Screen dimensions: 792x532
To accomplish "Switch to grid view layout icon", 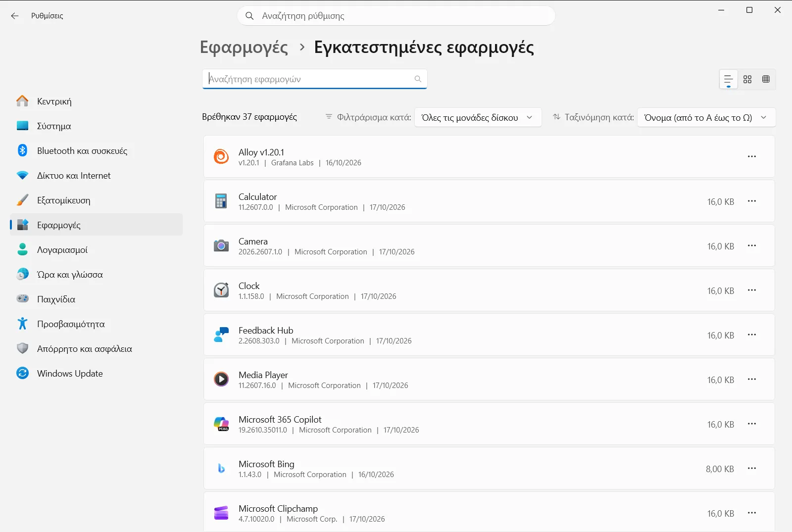I will (x=747, y=79).
